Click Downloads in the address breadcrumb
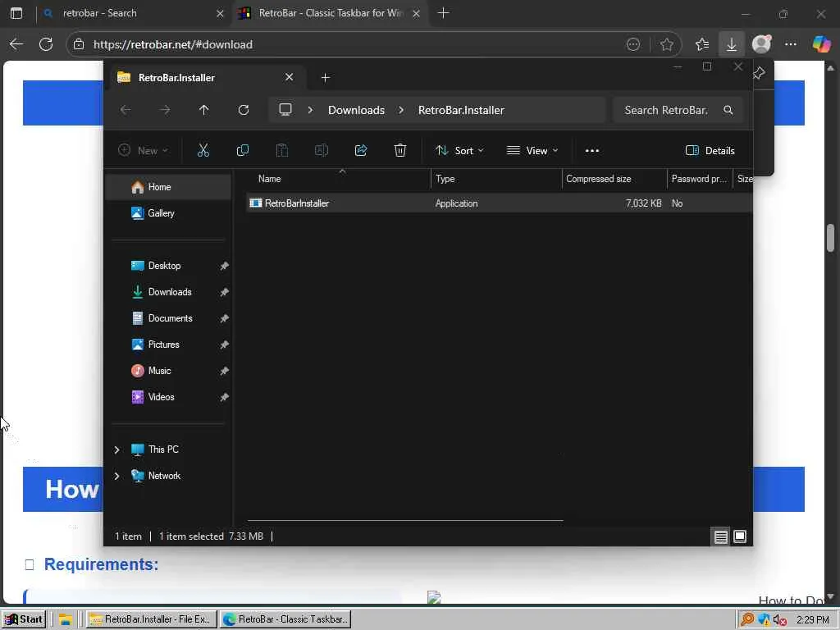Viewport: 840px width, 630px height. click(356, 110)
